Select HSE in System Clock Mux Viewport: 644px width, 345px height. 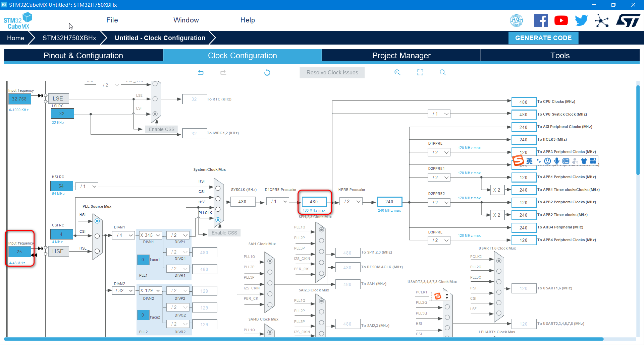(218, 209)
